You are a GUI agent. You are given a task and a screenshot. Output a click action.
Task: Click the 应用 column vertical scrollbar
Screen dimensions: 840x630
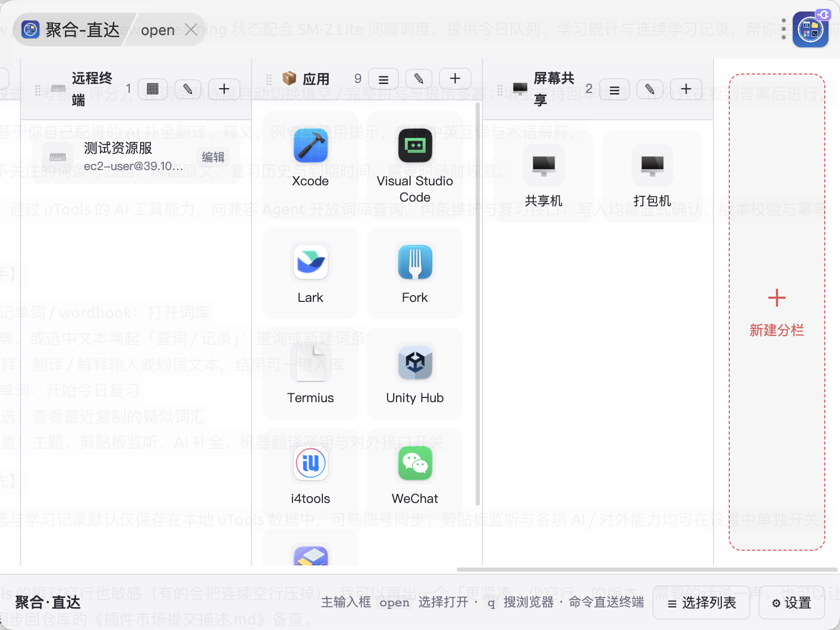pyautogui.click(x=477, y=304)
